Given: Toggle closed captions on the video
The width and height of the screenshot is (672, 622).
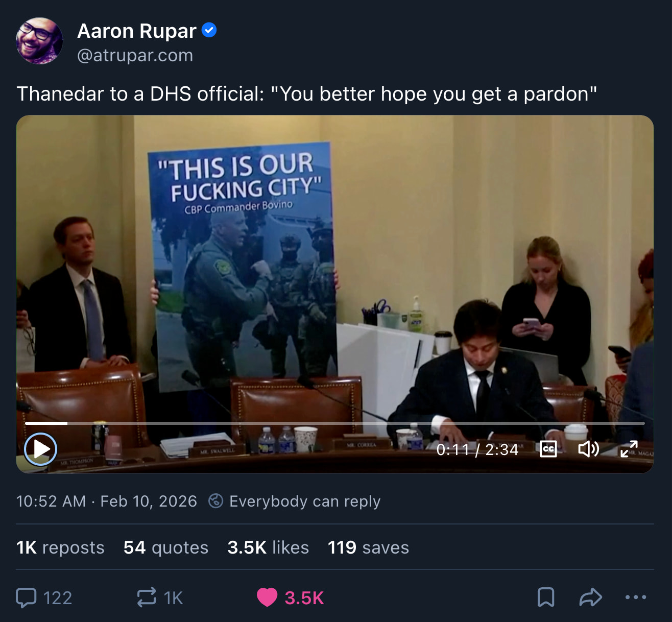Looking at the screenshot, I should click(548, 449).
